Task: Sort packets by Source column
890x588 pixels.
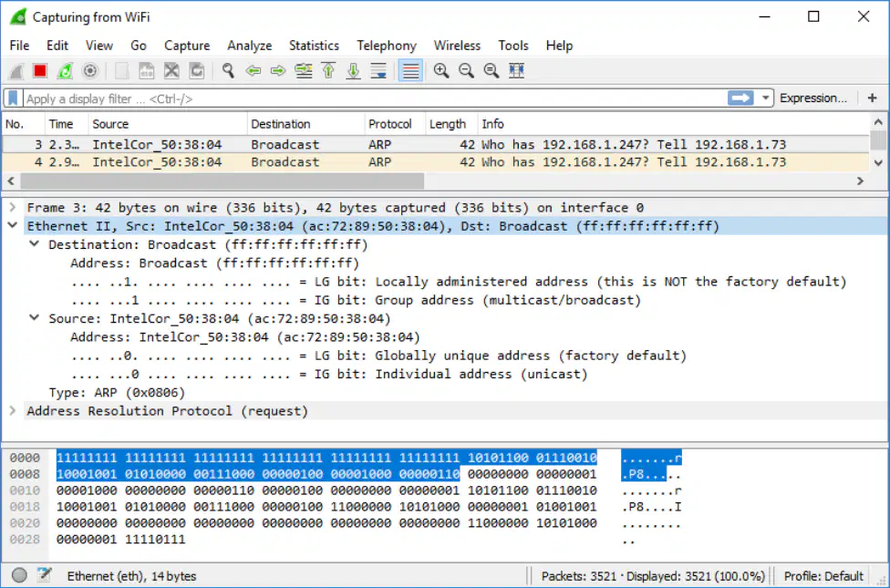Action: tap(168, 124)
